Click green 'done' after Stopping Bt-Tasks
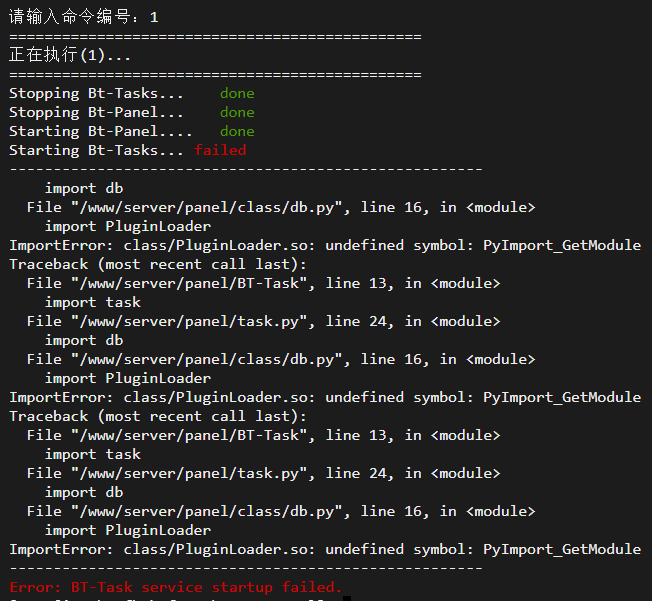Screen dimensions: 652x601 237,93
